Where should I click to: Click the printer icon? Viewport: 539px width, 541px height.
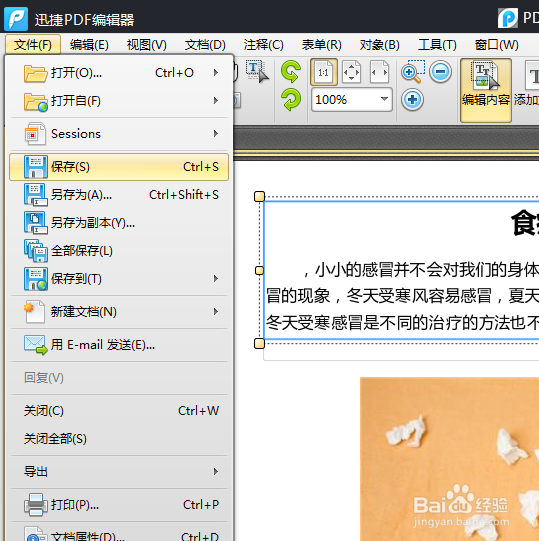click(x=36, y=504)
